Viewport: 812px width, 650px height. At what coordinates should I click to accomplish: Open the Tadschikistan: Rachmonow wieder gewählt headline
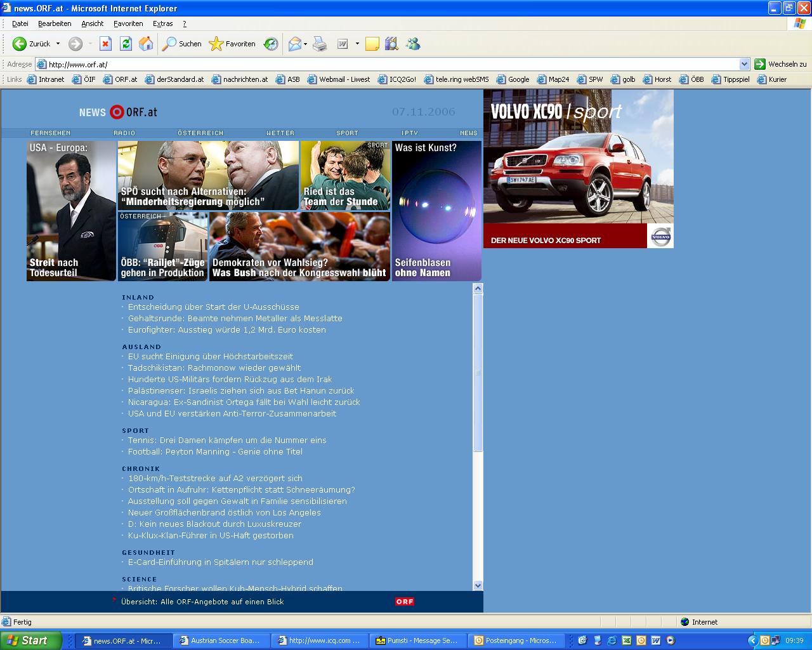pos(214,368)
